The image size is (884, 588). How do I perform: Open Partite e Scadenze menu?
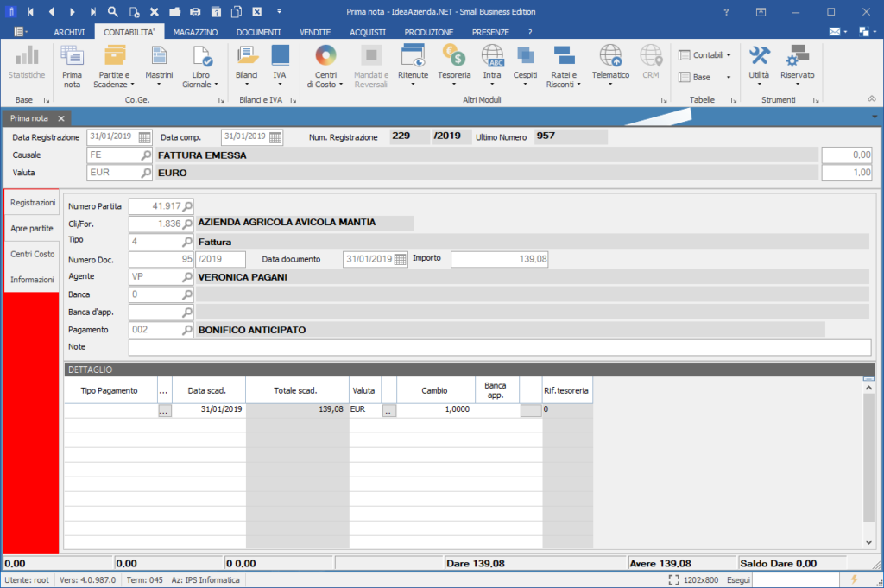[115, 66]
